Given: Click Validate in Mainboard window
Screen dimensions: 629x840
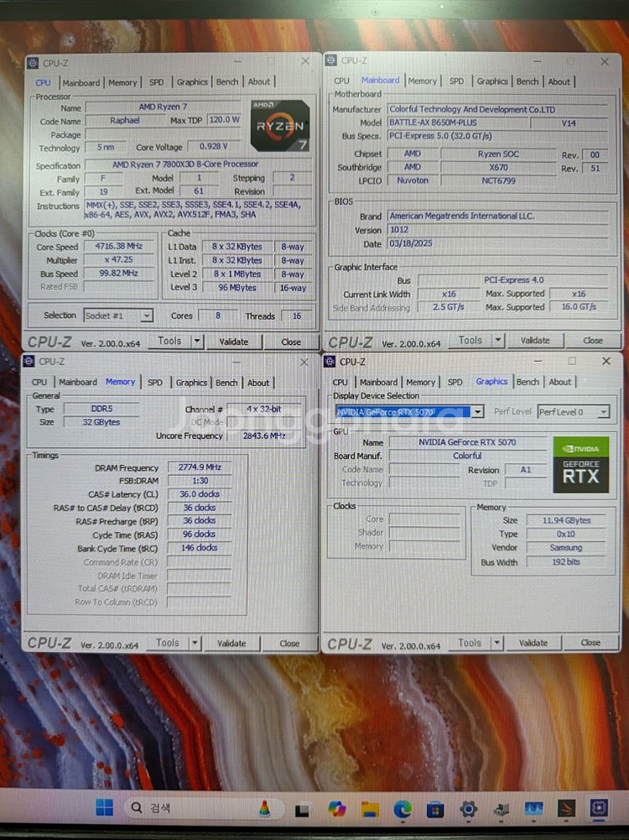Looking at the screenshot, I should tap(535, 340).
